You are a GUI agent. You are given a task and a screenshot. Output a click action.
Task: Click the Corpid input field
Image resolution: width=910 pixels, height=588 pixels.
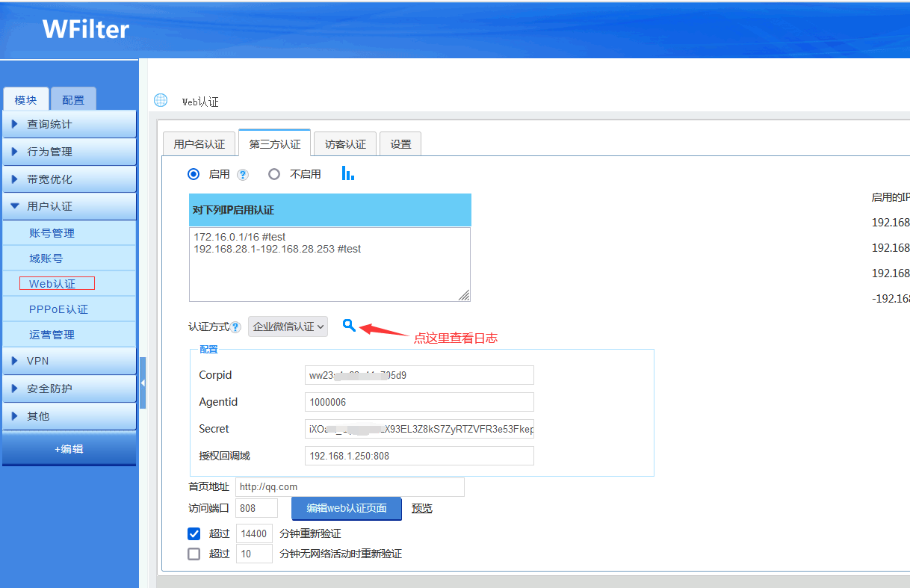tap(419, 375)
